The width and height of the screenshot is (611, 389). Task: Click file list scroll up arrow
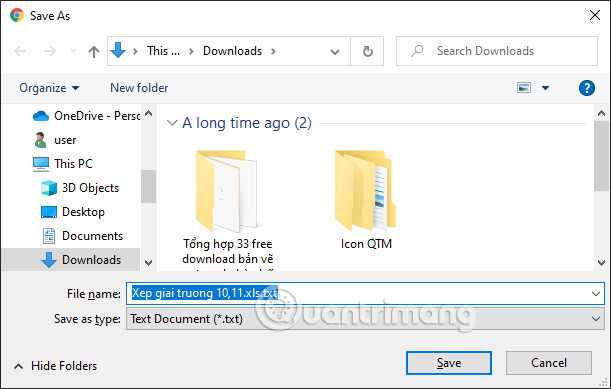point(601,113)
